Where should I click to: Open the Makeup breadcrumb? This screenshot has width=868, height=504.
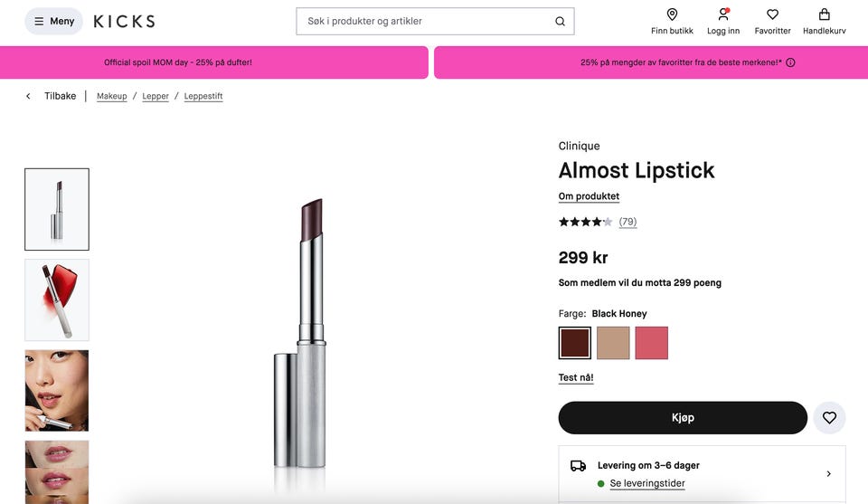[112, 96]
